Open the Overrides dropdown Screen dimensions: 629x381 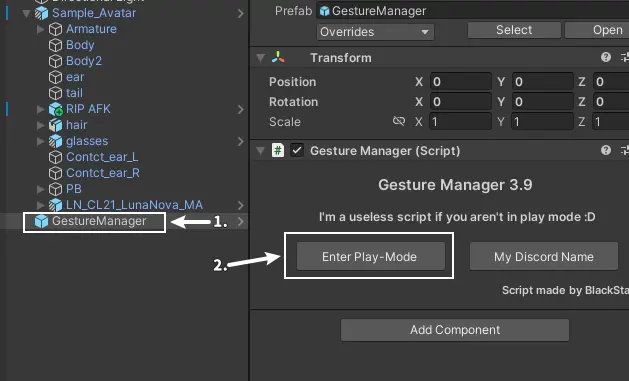tap(375, 32)
